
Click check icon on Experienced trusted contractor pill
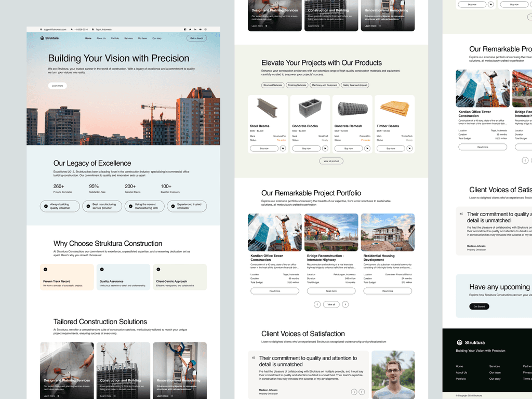pyautogui.click(x=173, y=206)
